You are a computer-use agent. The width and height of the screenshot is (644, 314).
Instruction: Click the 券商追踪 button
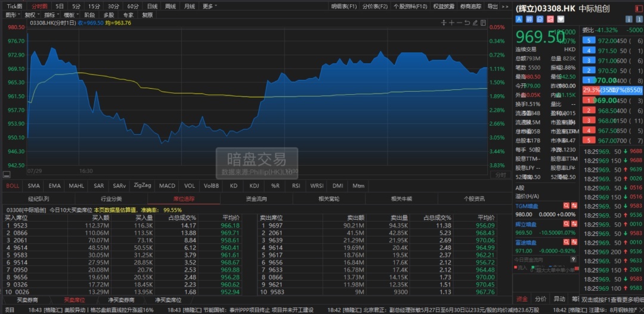(470, 7)
